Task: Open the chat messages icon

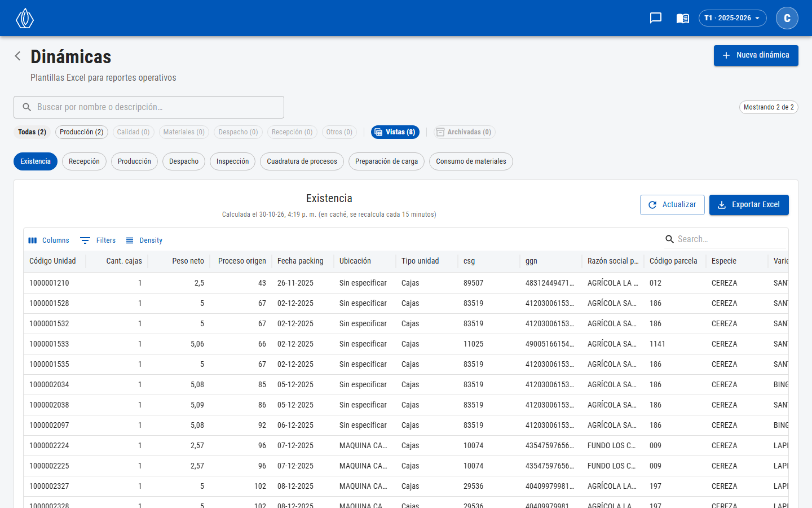Action: [656, 18]
